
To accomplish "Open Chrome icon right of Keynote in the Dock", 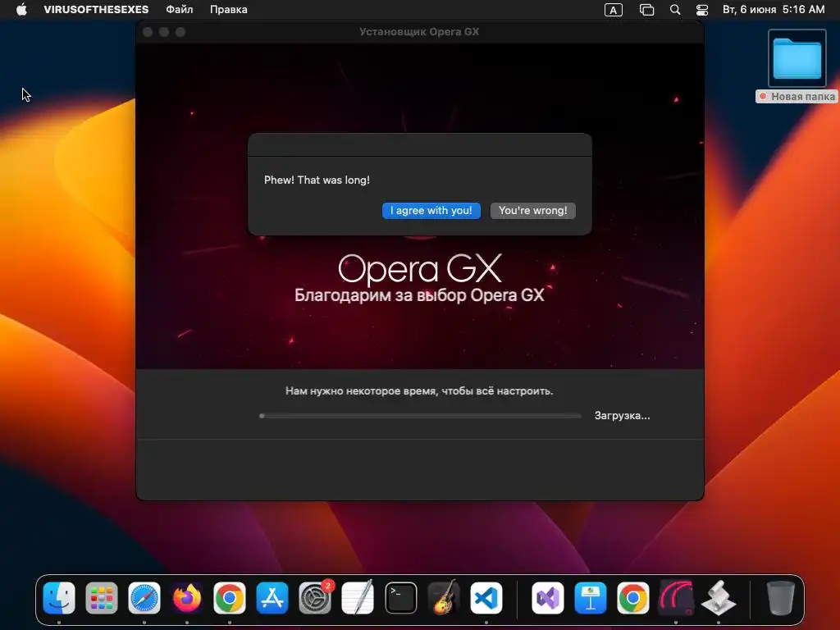I will (633, 598).
